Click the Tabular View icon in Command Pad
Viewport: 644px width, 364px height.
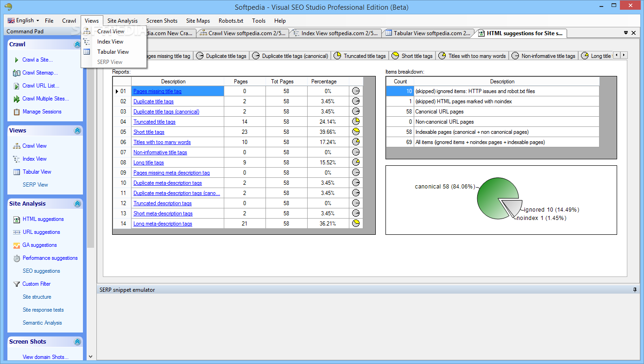17,172
